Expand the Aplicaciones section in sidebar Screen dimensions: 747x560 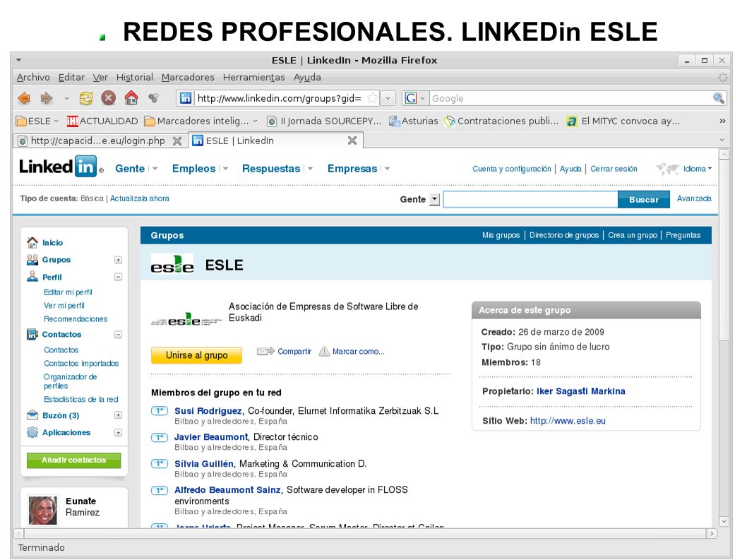[x=118, y=433]
